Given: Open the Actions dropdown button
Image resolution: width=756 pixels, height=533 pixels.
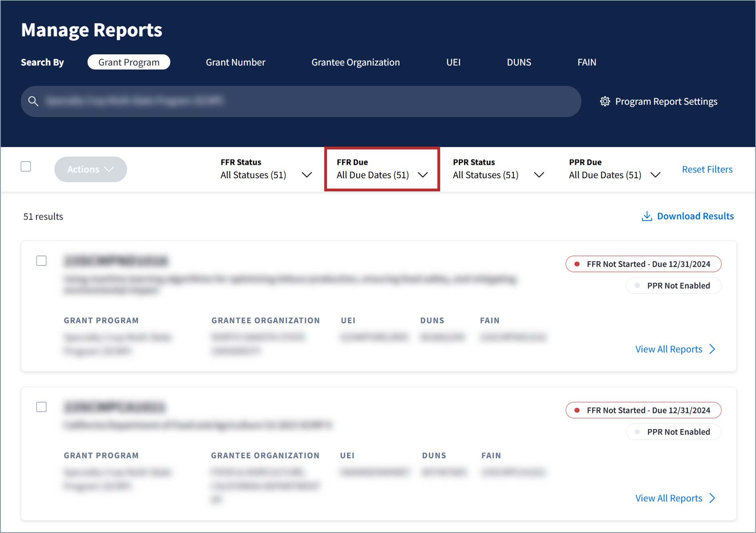Looking at the screenshot, I should 90,170.
